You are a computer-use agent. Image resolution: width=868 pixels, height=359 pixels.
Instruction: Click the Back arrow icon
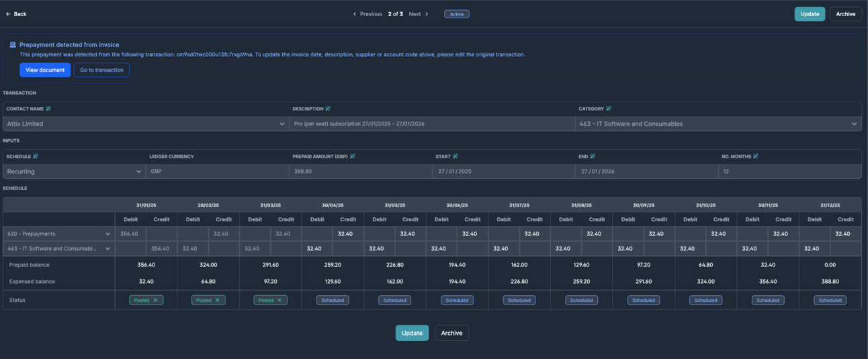click(8, 14)
